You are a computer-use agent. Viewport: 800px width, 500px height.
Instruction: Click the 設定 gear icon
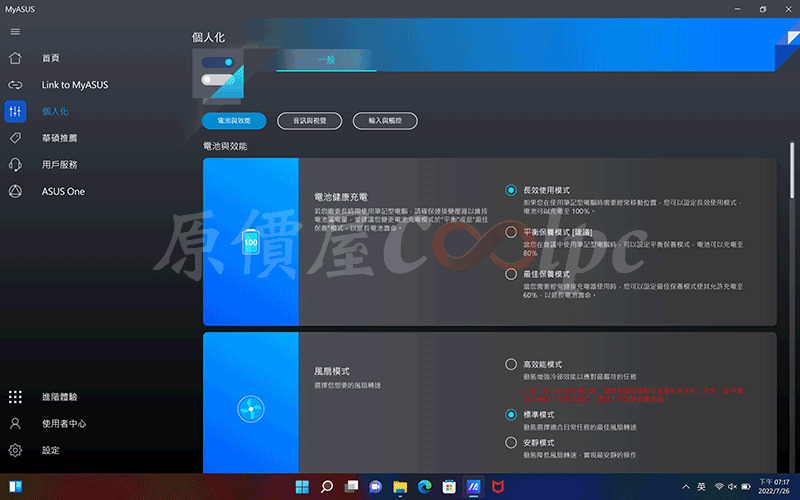click(x=15, y=450)
